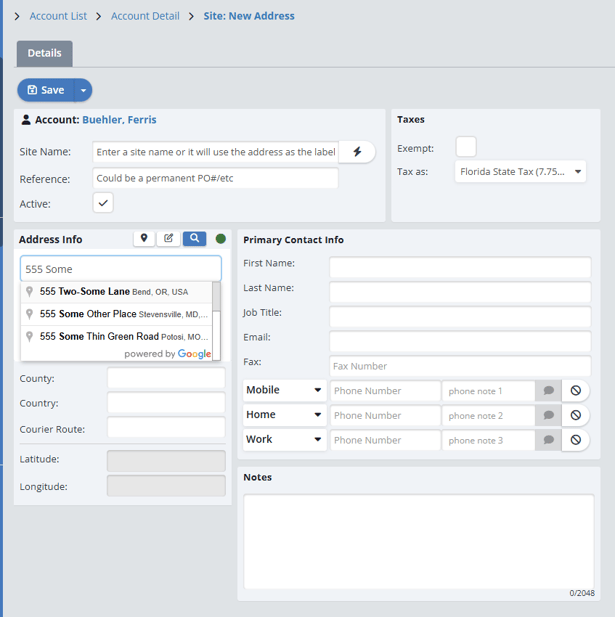615x617 pixels.
Task: Toggle the Exempt tax checkbox
Action: tap(466, 148)
